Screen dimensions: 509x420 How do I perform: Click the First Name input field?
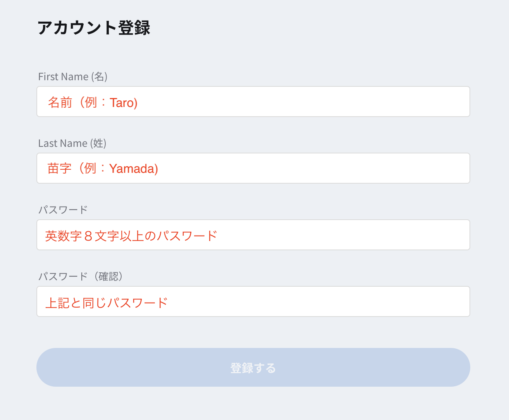tap(253, 102)
